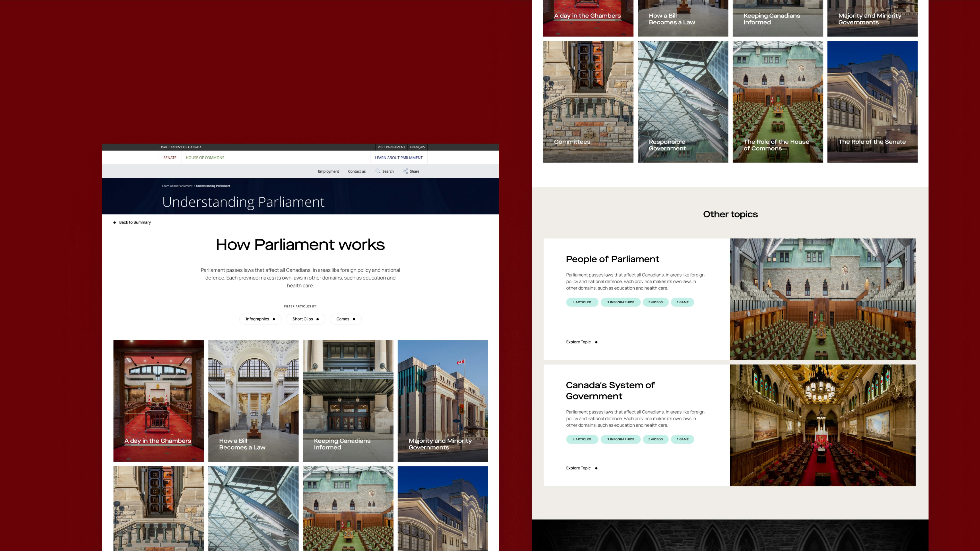Screen dimensions: 980x551
Task: Open The Role of the House of Commons card
Action: [778, 102]
